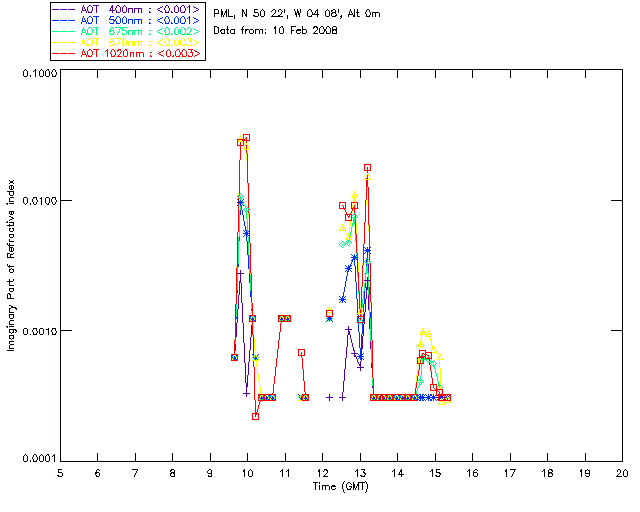
Task: Click the blue dashed line for 500nm
Action: [64, 19]
